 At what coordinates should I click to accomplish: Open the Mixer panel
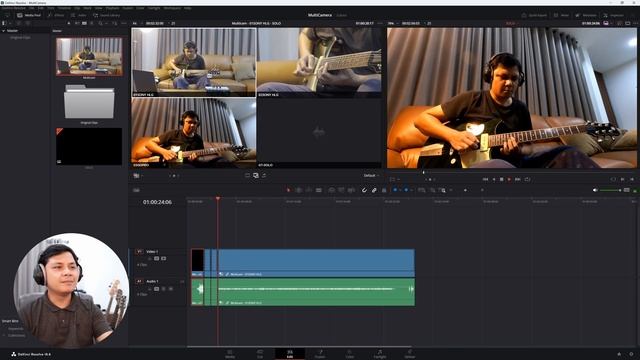pos(562,15)
